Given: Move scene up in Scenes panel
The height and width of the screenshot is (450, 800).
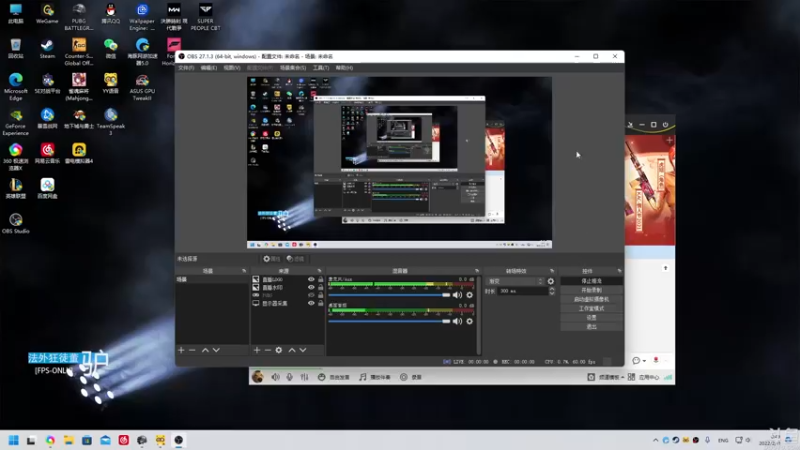Looking at the screenshot, I should (205, 350).
